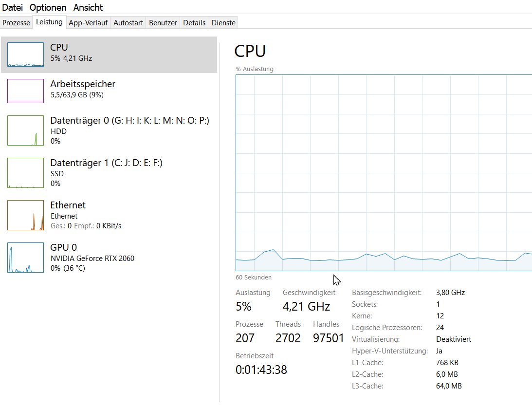Open the Dienste tab
532x407 pixels.
click(223, 23)
